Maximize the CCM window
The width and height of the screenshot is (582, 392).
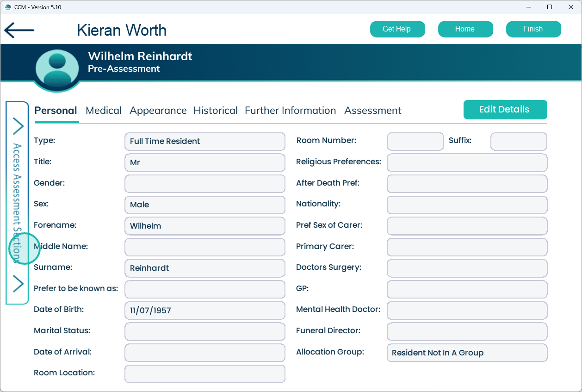pyautogui.click(x=549, y=7)
